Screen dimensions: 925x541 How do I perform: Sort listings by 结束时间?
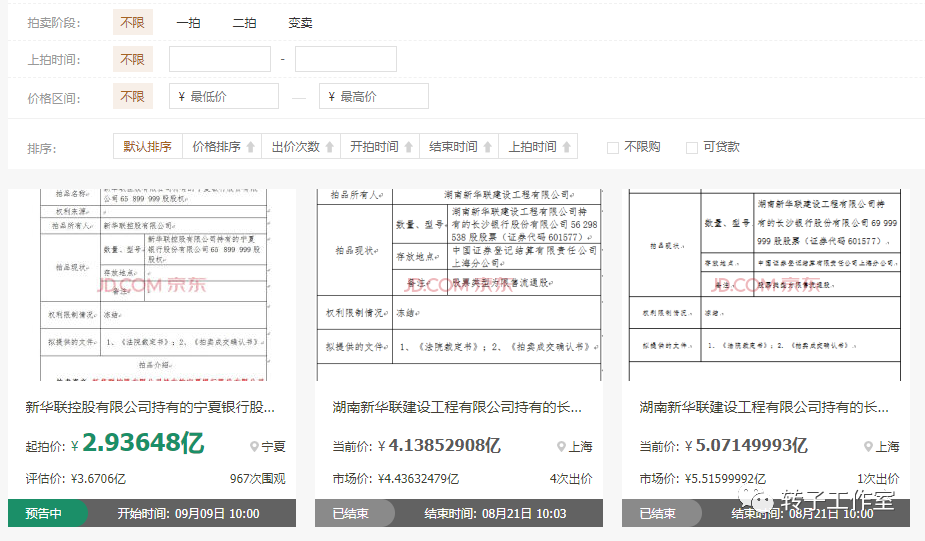coord(459,146)
